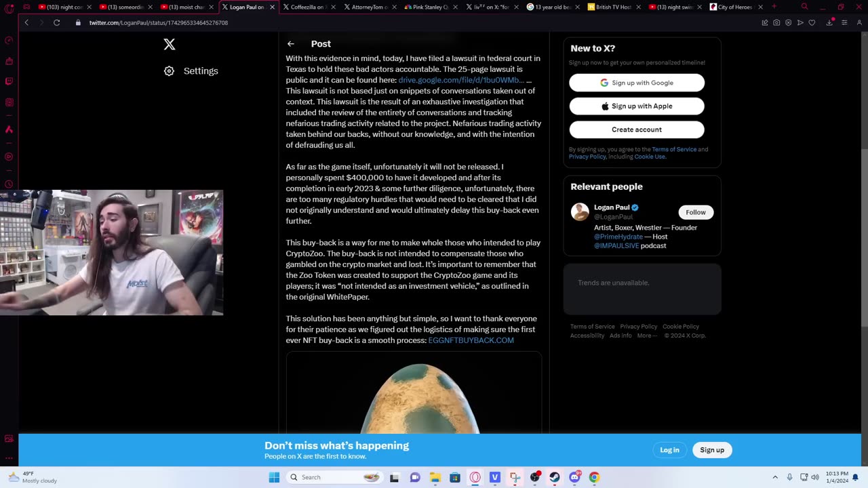Click the volume speaker tray icon
868x488 pixels.
815,477
